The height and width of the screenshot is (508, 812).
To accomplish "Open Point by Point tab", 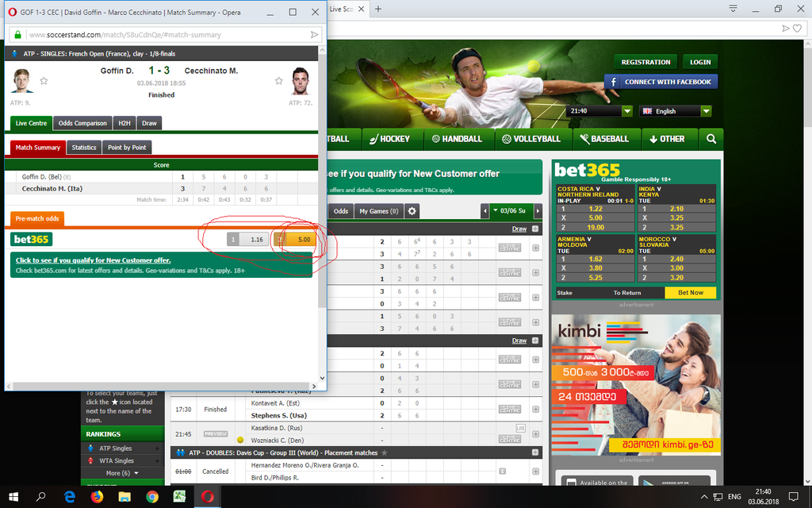I will point(127,148).
